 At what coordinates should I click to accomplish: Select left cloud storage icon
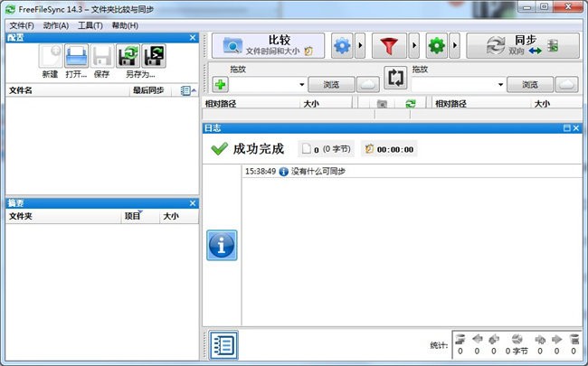(368, 85)
